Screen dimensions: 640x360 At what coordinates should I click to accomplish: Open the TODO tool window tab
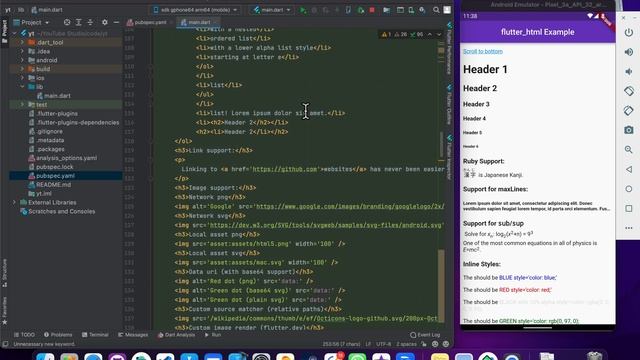[x=24, y=335]
